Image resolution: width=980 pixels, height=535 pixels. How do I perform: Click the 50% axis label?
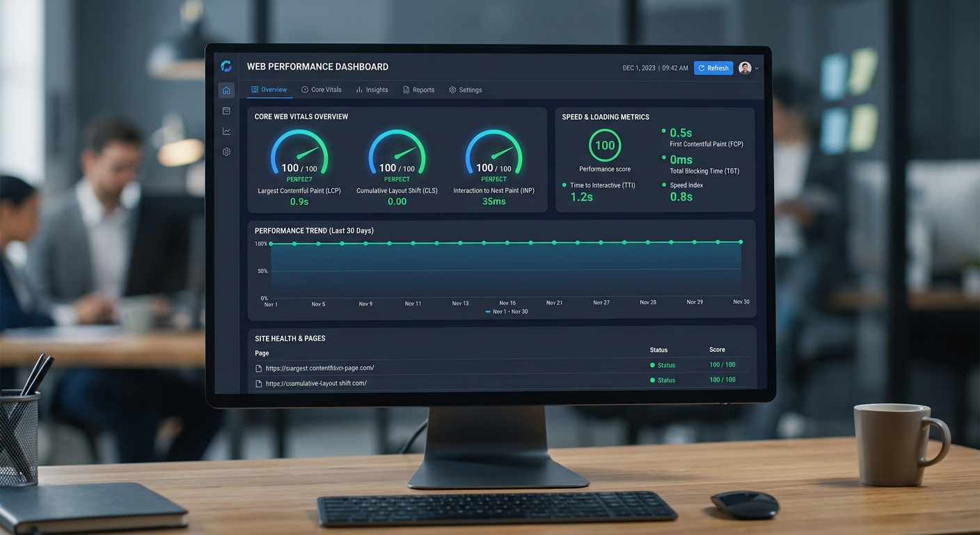262,271
